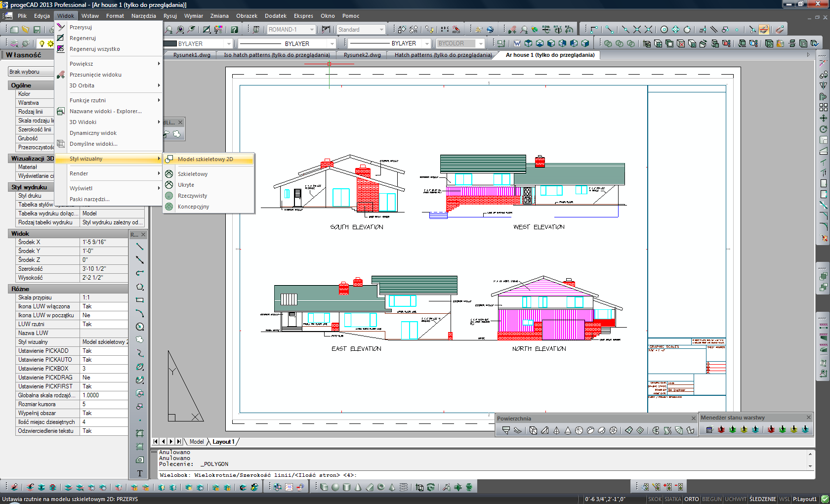Open the BYCOLOR plot style dropdown
Image resolution: width=830 pixels, height=504 pixels.
click(480, 43)
